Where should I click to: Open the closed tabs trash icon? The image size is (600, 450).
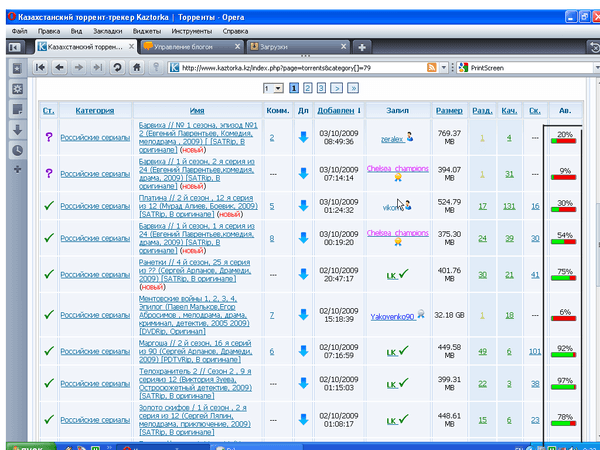[x=594, y=47]
